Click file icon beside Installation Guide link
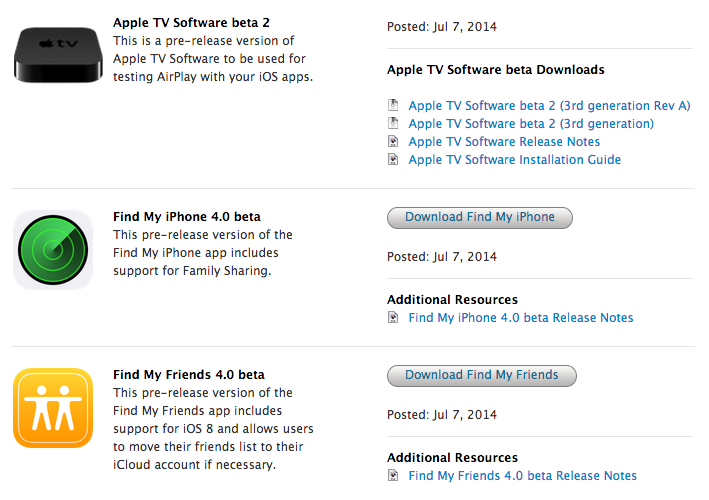The height and width of the screenshot is (500, 709). [x=394, y=159]
